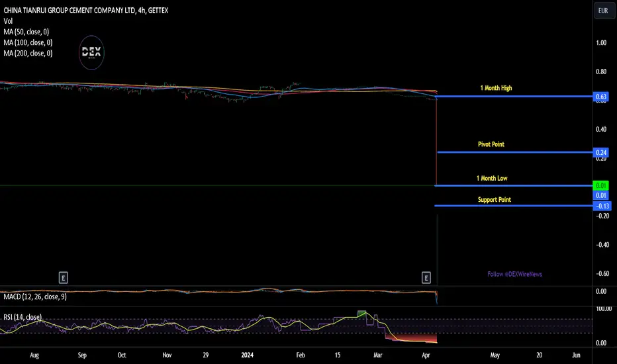Select the EUR currency button
The width and height of the screenshot is (617, 364).
(x=603, y=11)
